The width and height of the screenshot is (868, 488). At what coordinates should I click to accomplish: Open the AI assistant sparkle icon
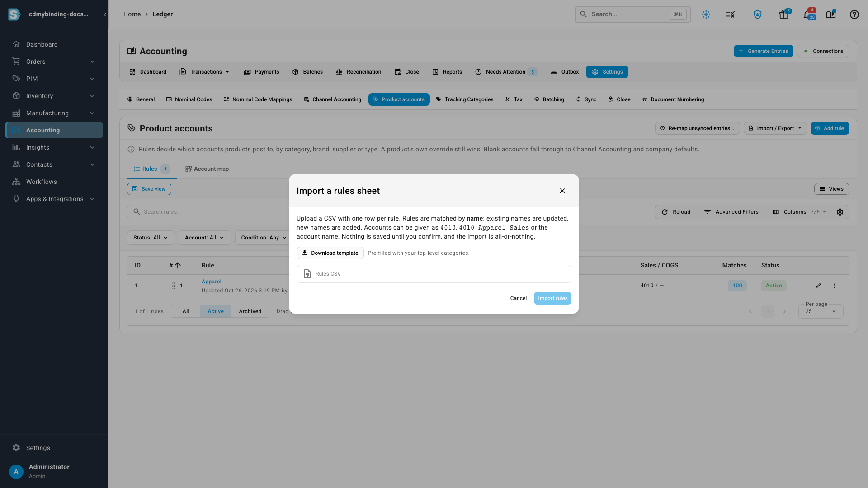pos(706,14)
